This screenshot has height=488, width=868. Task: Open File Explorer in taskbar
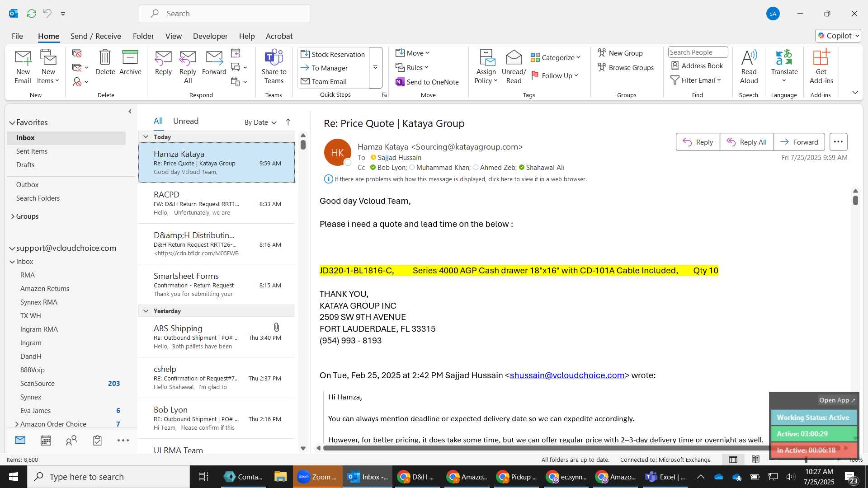[x=280, y=477]
